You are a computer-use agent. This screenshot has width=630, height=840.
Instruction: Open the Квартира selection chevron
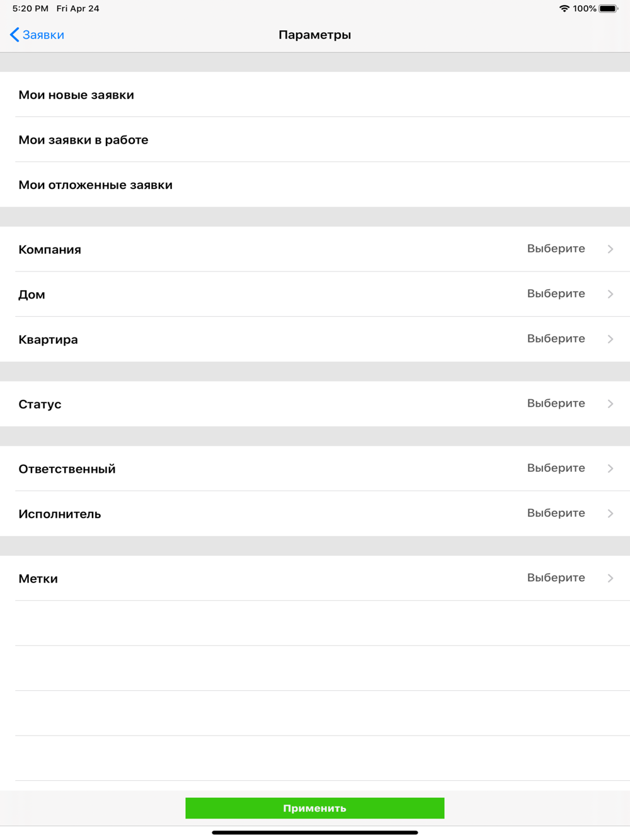tap(610, 339)
